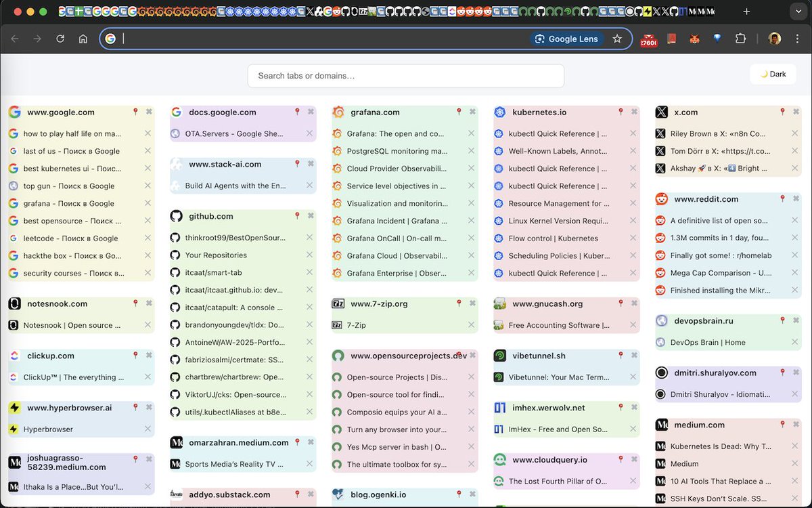Close the 'top gun' search tab
The width and height of the screenshot is (812, 508).
point(148,185)
